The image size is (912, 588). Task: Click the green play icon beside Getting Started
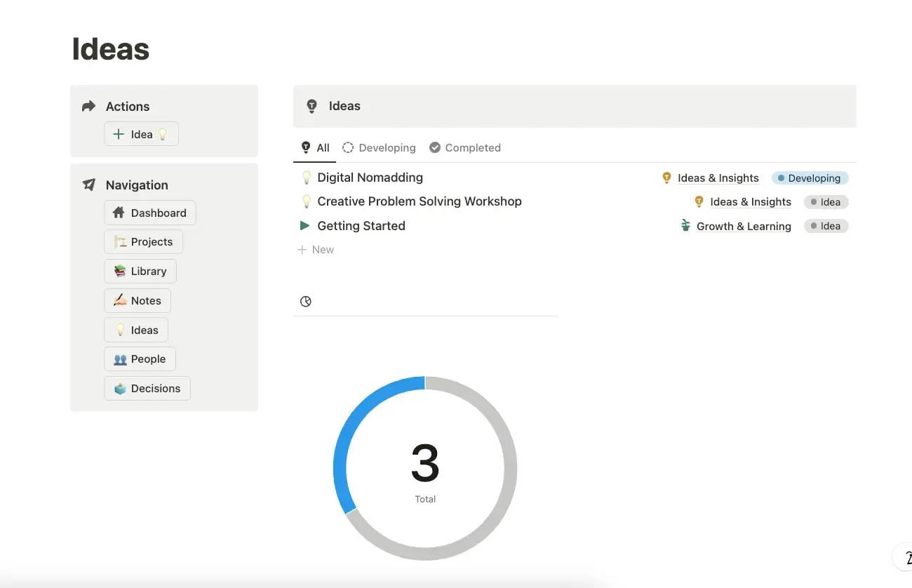click(x=304, y=225)
